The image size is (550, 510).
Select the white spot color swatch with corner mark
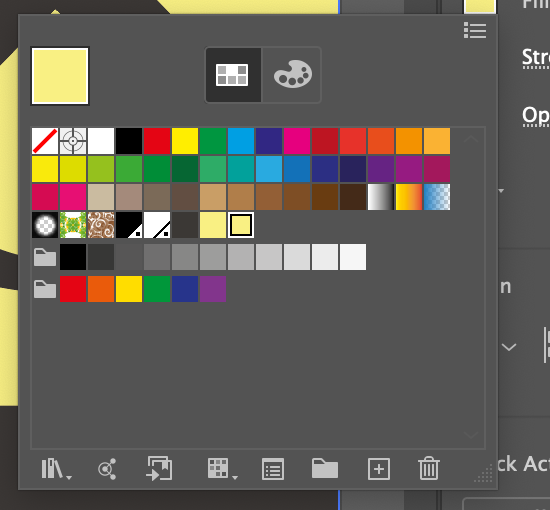pyautogui.click(x=157, y=225)
